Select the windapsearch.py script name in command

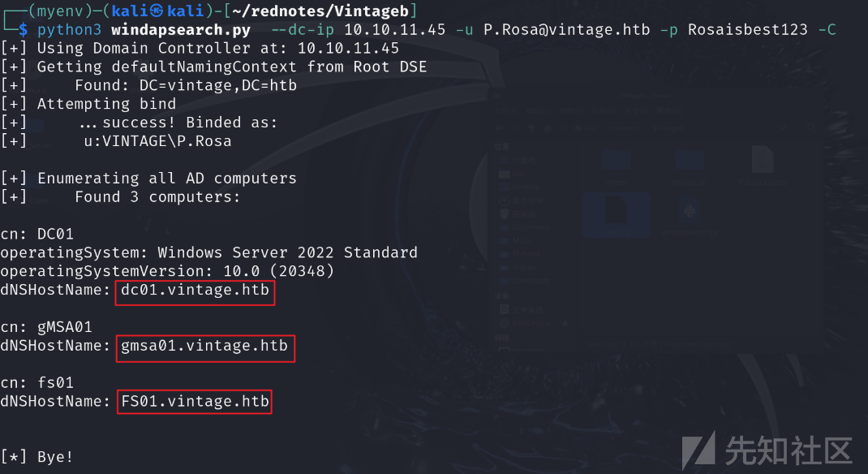(181, 30)
